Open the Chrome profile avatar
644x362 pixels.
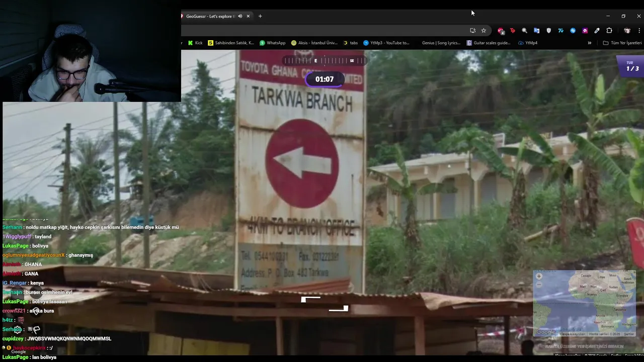click(627, 31)
